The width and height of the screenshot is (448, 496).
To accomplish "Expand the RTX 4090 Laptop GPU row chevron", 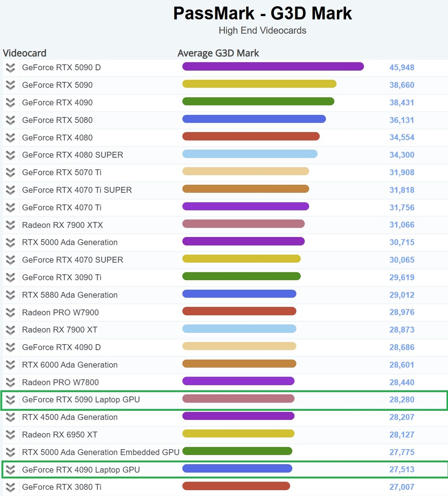I will (10, 470).
